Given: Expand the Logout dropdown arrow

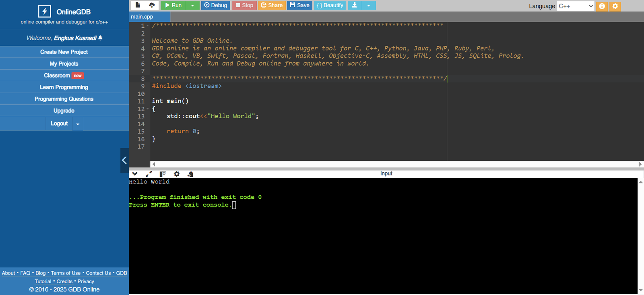Looking at the screenshot, I should pos(78,124).
